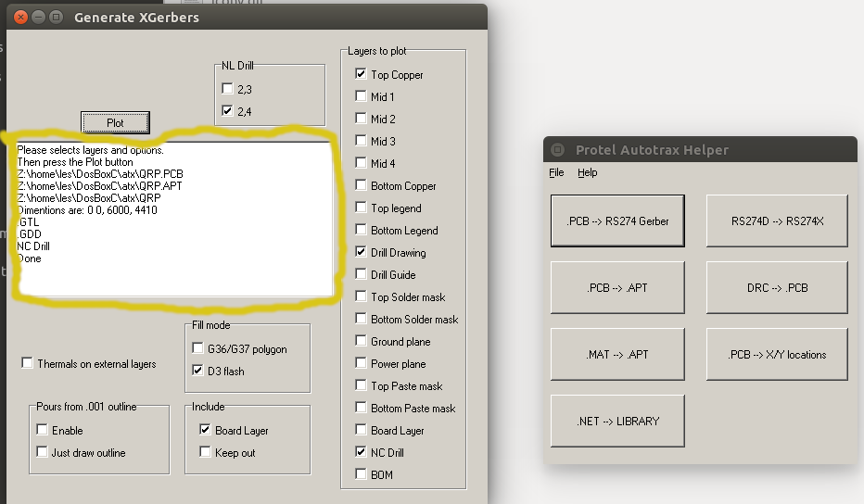The image size is (864, 504).
Task: Open File menu in Protel Autotrax Helper
Action: (x=556, y=172)
